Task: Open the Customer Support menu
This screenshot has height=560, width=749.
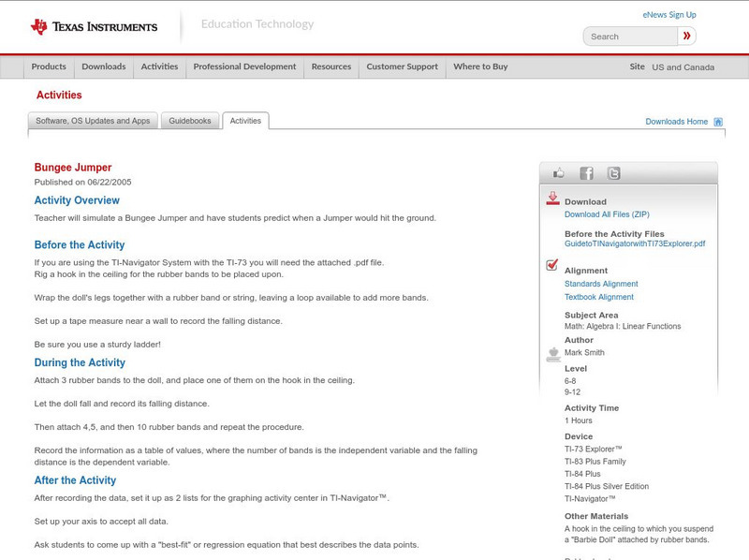Action: [402, 67]
